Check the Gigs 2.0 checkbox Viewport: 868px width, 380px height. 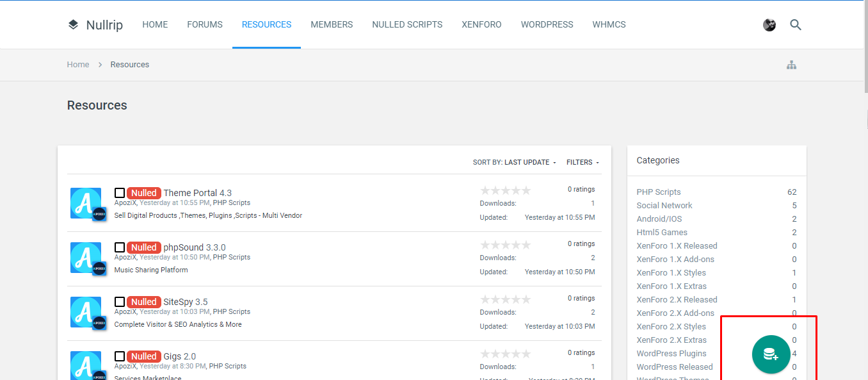tap(120, 356)
